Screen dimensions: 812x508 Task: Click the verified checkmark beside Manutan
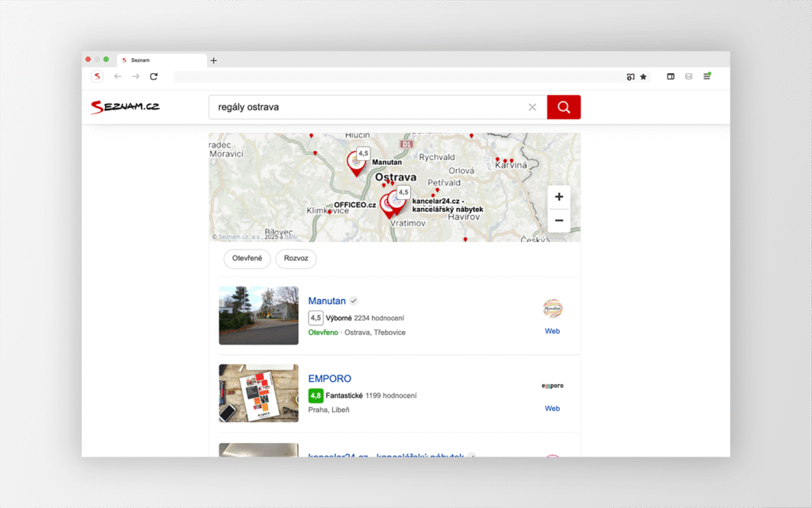click(354, 301)
